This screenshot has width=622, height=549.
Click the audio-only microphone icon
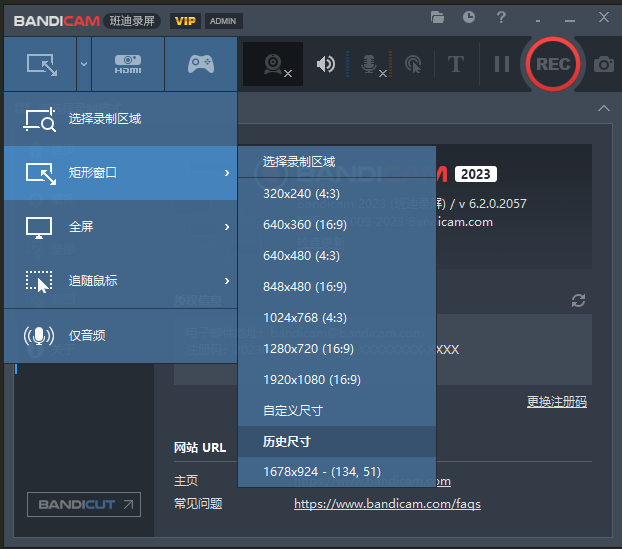click(x=39, y=336)
